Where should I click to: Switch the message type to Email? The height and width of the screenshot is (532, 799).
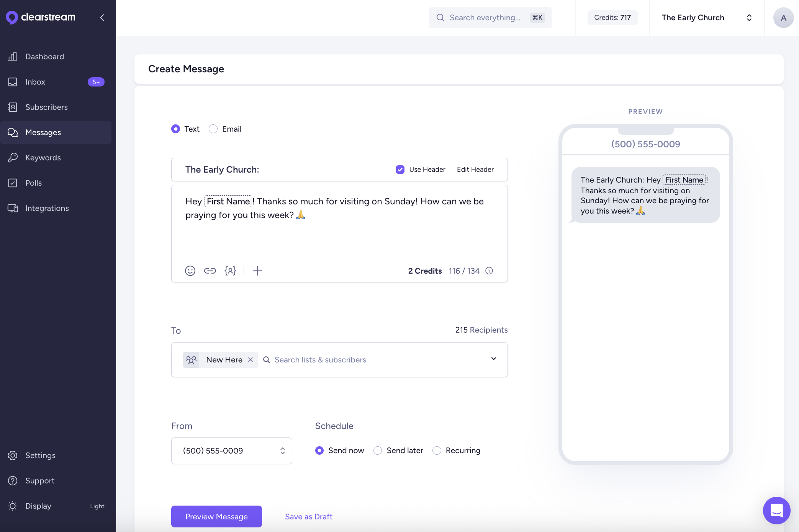point(213,129)
